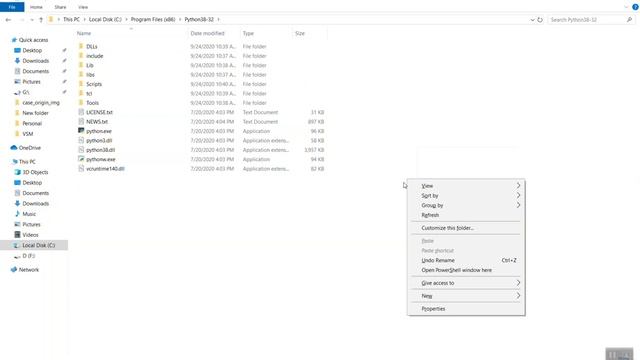Select the LICENSE.txt file icon
The width and height of the screenshot is (640, 360).
click(81, 112)
